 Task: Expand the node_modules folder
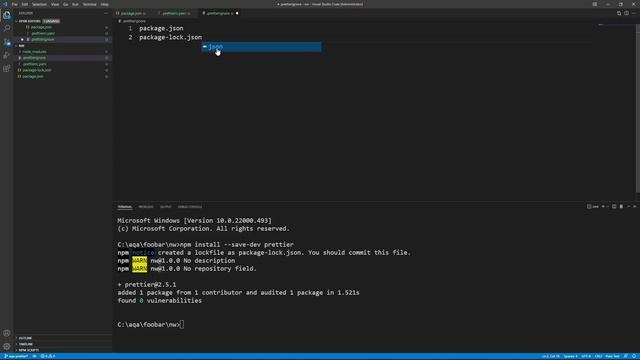tap(35, 52)
